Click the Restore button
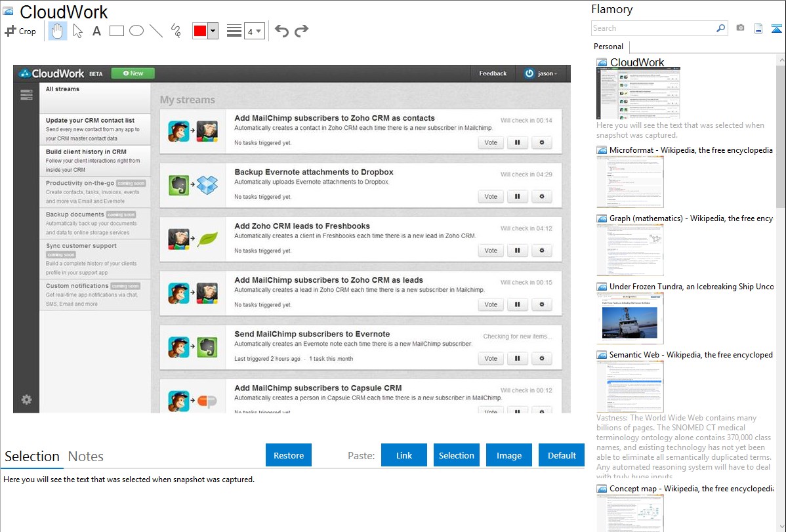The width and height of the screenshot is (786, 532). (289, 455)
